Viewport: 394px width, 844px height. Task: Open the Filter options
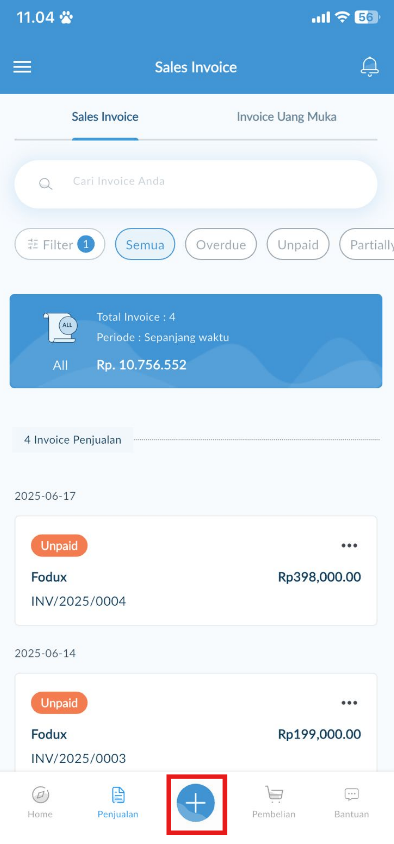coord(60,245)
